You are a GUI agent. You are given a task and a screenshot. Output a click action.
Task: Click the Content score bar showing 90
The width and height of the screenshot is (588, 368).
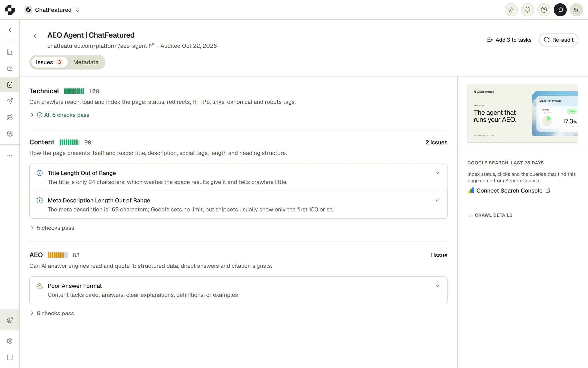(69, 142)
